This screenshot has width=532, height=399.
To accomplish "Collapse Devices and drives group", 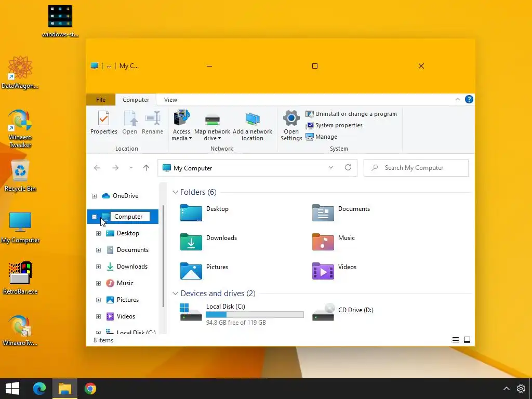I will [x=175, y=293].
